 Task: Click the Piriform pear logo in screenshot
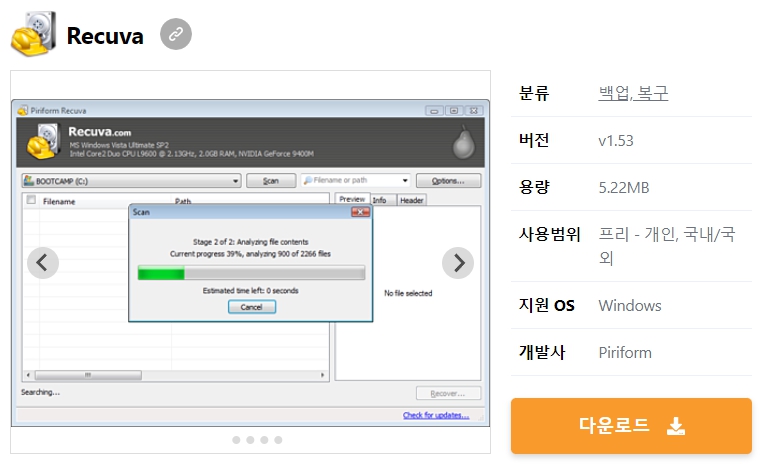pyautogui.click(x=463, y=142)
